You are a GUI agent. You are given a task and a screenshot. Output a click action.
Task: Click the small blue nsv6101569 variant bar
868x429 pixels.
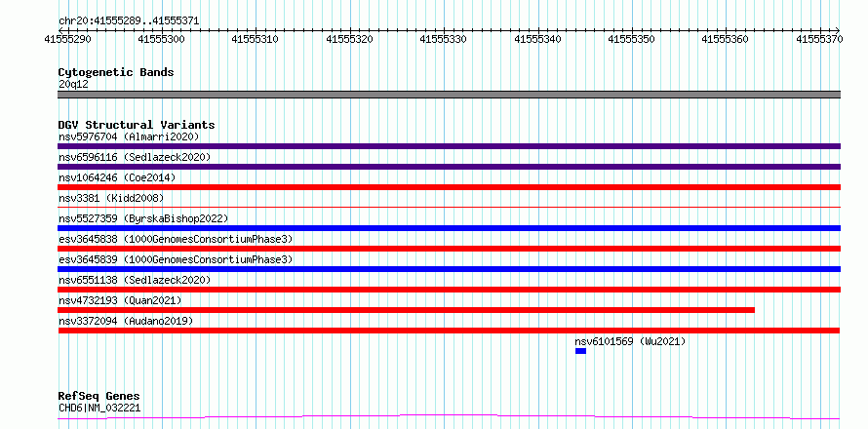click(x=580, y=351)
